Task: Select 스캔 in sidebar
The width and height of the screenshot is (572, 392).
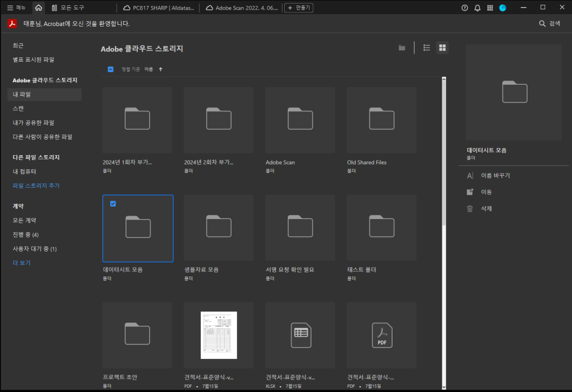Action: tap(18, 109)
